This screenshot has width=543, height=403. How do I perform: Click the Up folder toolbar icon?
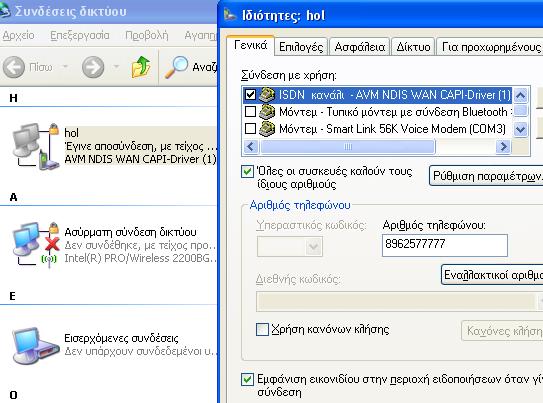[141, 66]
